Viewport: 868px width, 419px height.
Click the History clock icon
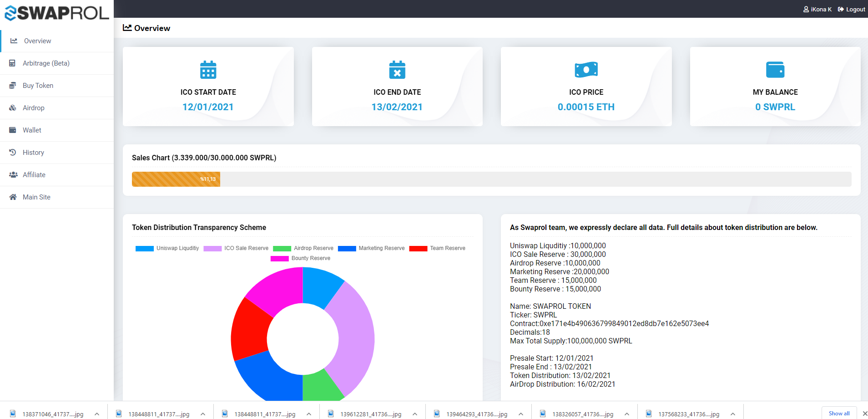pos(13,153)
